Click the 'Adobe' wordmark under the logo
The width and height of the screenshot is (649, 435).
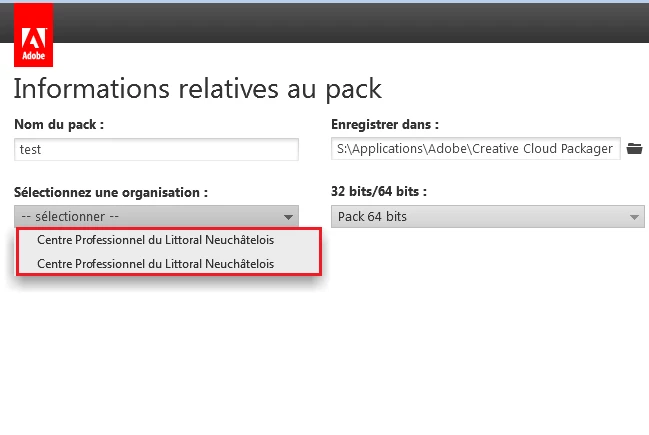pos(34,55)
